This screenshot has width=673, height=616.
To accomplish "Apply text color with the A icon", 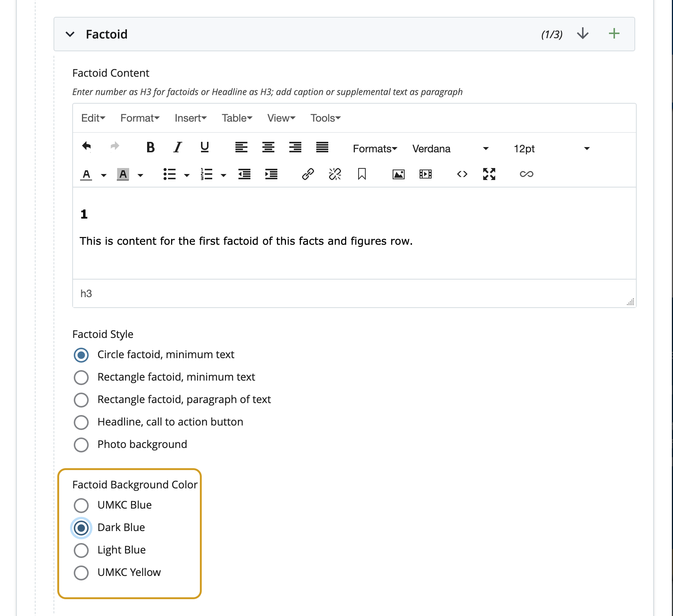I will pyautogui.click(x=86, y=174).
